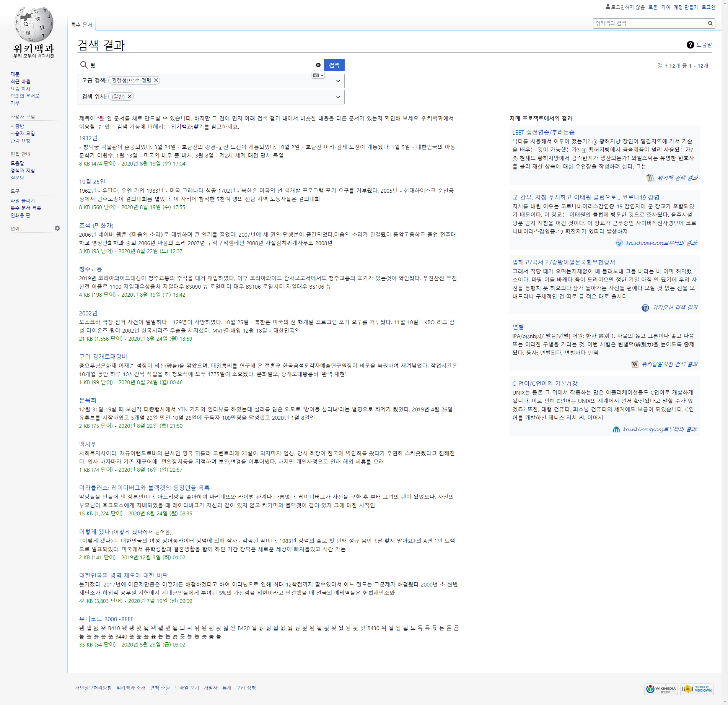Click the 로그인 link at top right
The width and height of the screenshot is (728, 705).
pos(708,7)
